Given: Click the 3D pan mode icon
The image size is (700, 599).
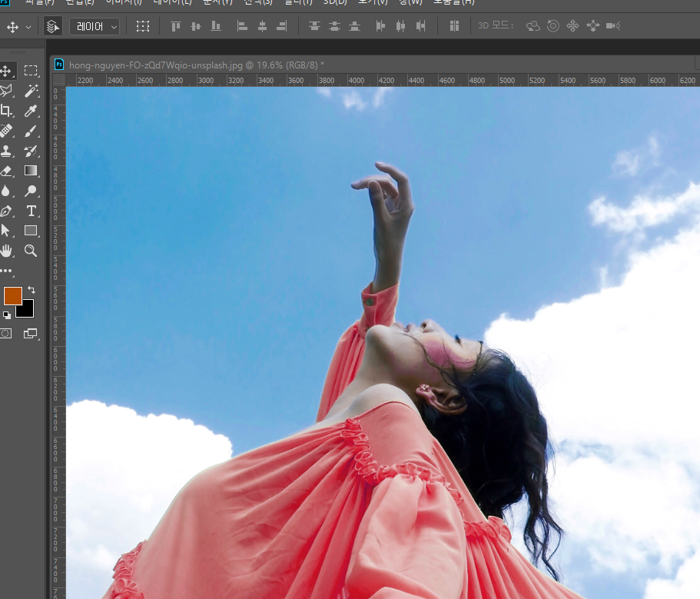Looking at the screenshot, I should (x=572, y=26).
